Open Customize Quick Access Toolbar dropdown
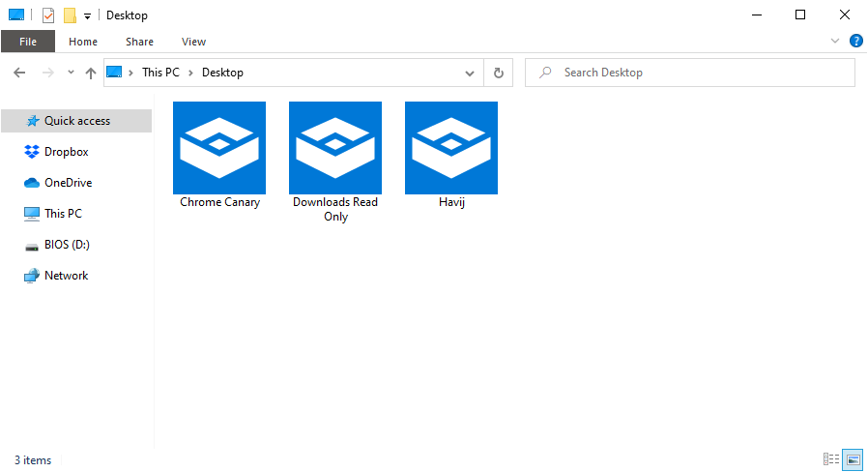The height and width of the screenshot is (472, 868). (87, 16)
